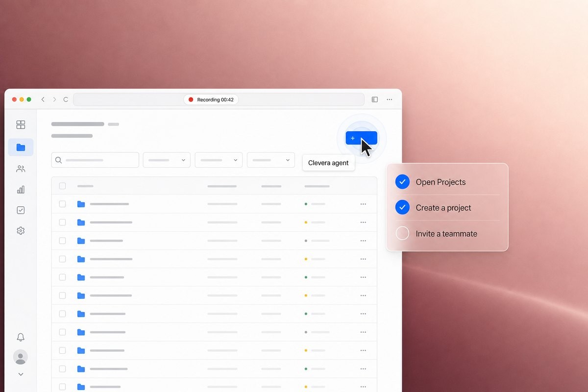Expand the chevron below the user avatar
Screen dimensions: 588x392
click(21, 374)
